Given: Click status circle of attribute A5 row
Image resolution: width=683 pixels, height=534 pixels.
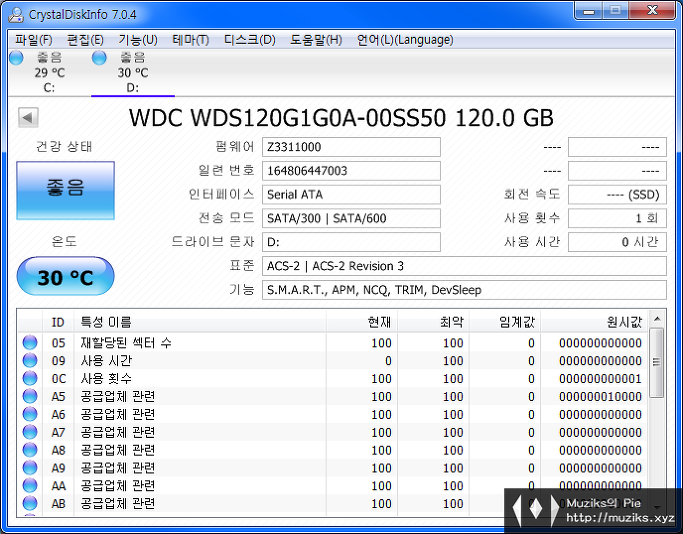Looking at the screenshot, I should tap(30, 396).
